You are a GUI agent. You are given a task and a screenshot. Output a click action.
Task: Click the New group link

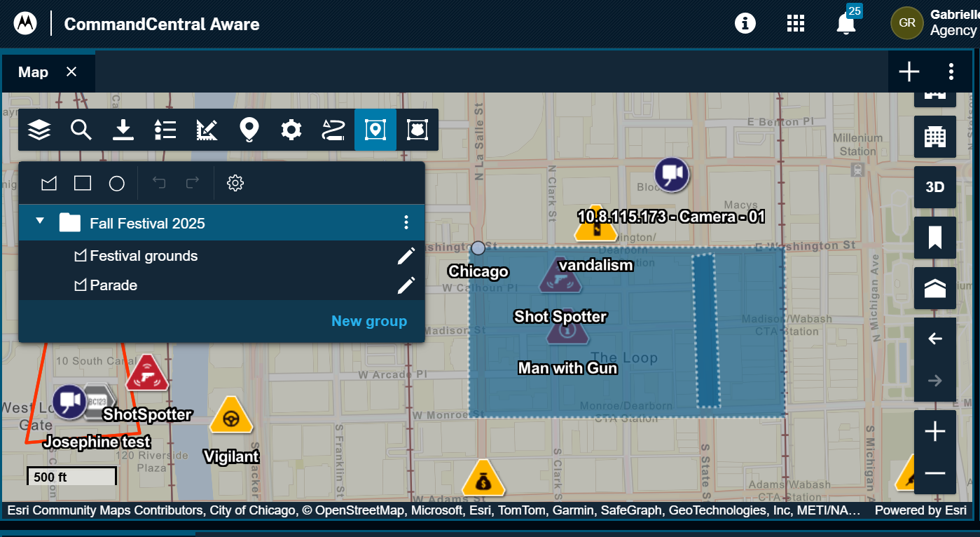click(369, 321)
